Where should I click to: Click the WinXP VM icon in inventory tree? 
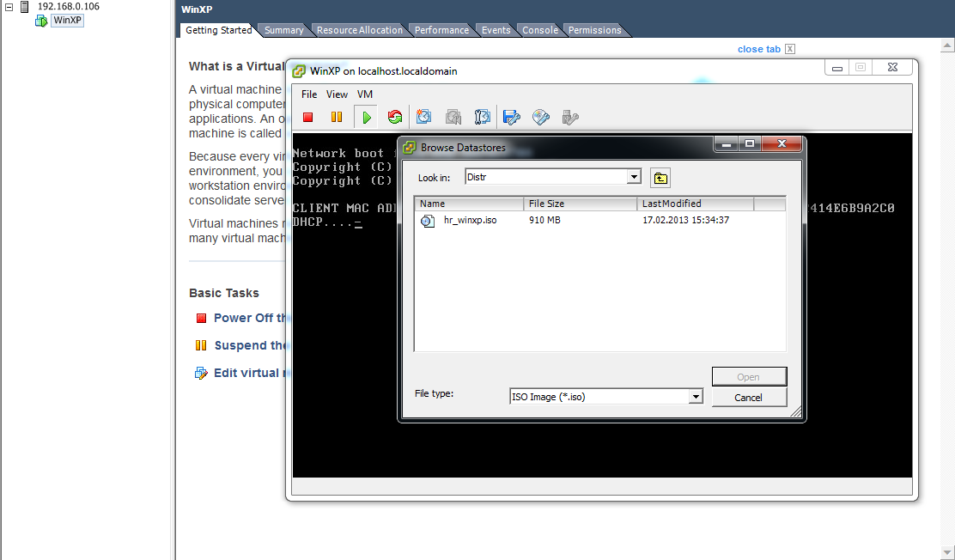tap(41, 21)
